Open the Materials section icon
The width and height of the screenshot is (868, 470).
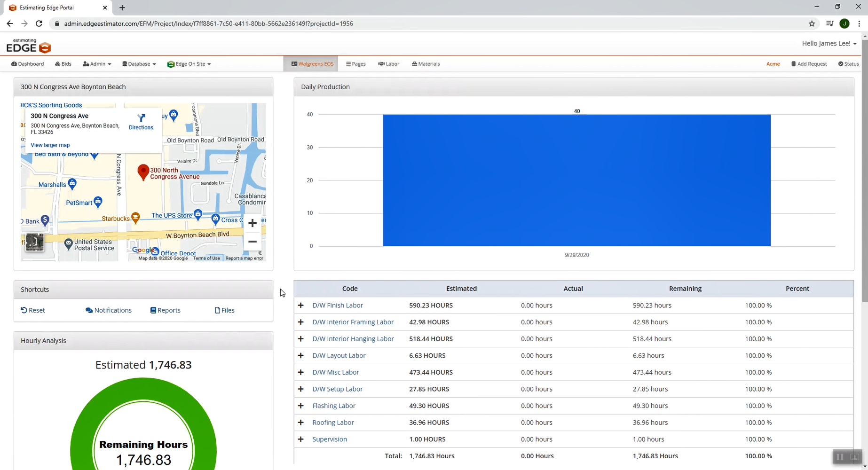coord(414,63)
